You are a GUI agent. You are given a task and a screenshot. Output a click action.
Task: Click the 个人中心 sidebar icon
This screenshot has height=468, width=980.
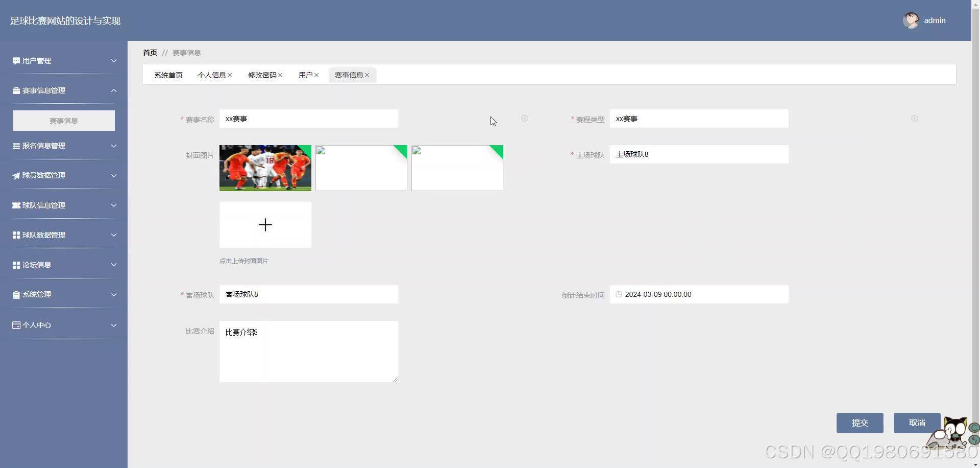pyautogui.click(x=15, y=324)
